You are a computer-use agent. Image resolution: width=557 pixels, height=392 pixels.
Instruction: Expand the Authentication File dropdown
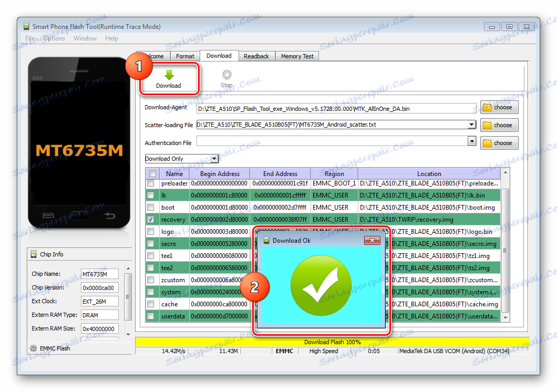tap(472, 141)
